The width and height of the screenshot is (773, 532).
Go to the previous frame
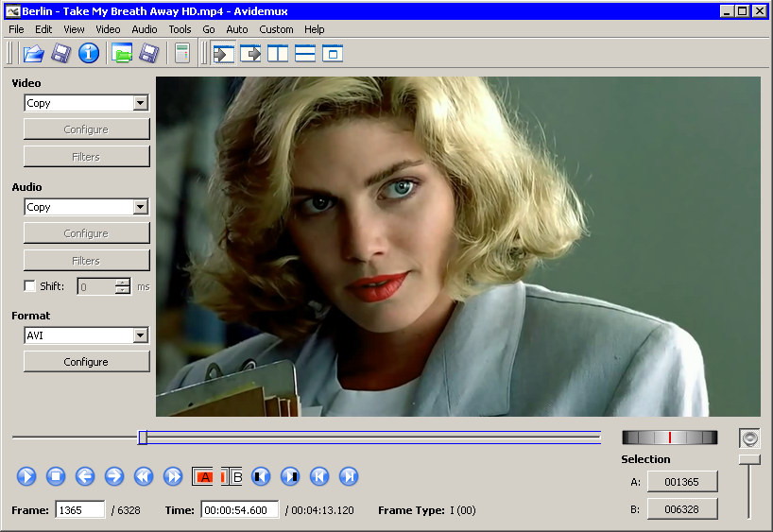click(x=85, y=476)
